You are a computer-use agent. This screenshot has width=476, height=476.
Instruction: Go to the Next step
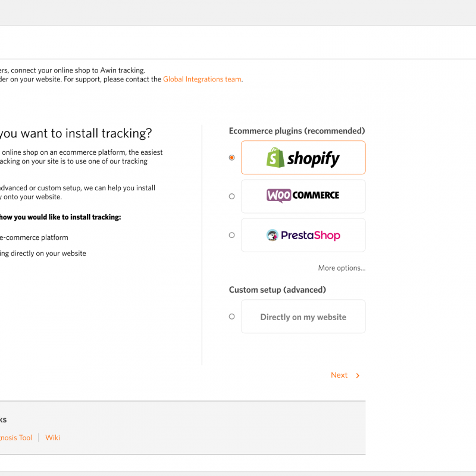(339, 375)
